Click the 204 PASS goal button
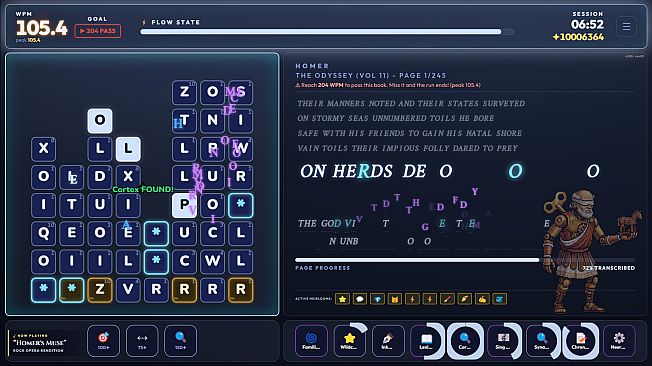Screen dimensions: 652x366 tap(98, 31)
